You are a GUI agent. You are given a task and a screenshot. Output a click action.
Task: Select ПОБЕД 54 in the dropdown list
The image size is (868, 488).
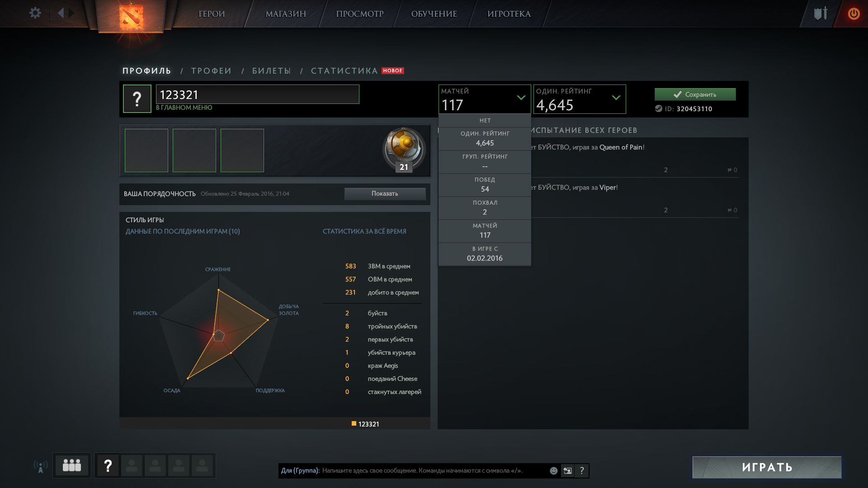tap(485, 185)
